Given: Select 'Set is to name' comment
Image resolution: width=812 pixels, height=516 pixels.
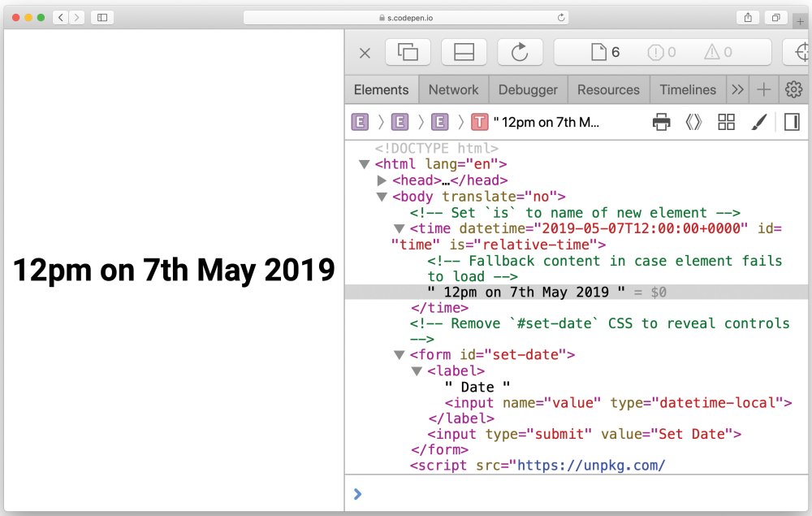Looking at the screenshot, I should click(x=575, y=213).
